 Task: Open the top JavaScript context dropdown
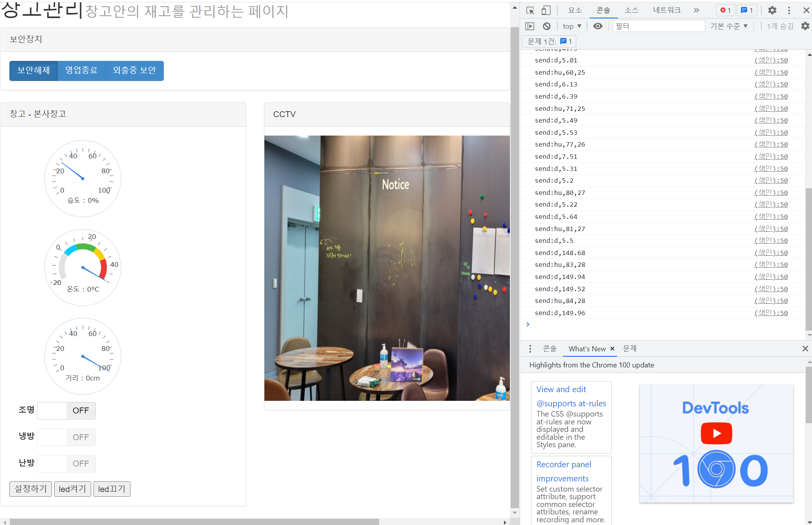(x=572, y=26)
